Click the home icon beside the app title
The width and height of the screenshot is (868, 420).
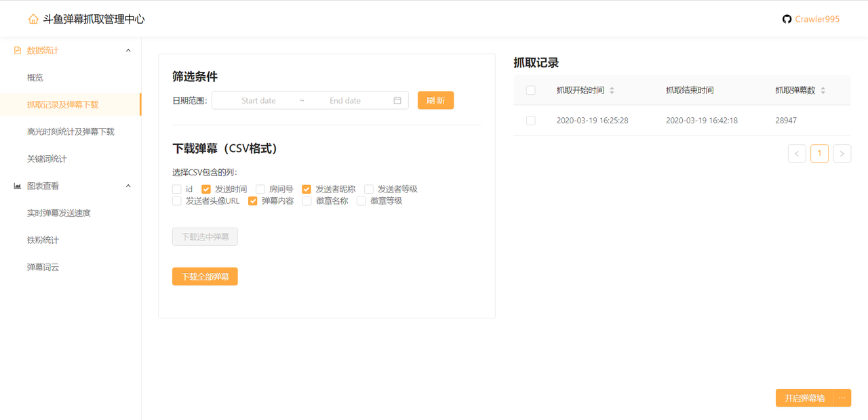pos(33,19)
